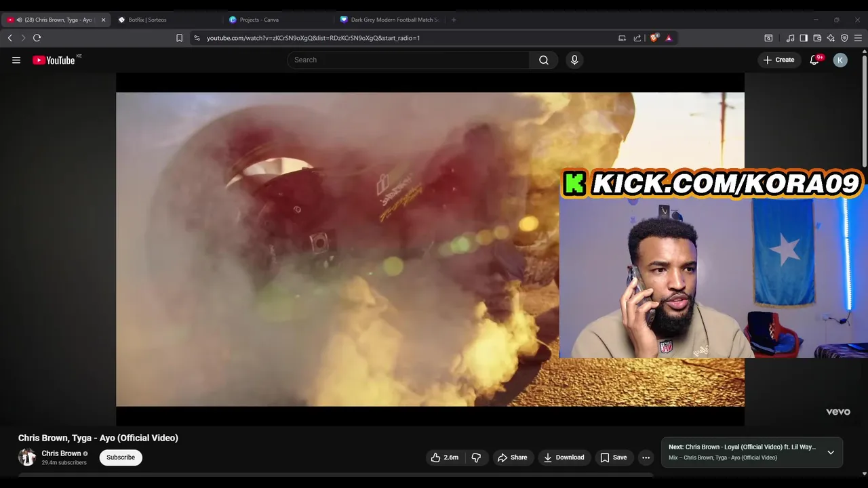Share page via address bar share icon
This screenshot has height=488, width=868.
click(637, 38)
